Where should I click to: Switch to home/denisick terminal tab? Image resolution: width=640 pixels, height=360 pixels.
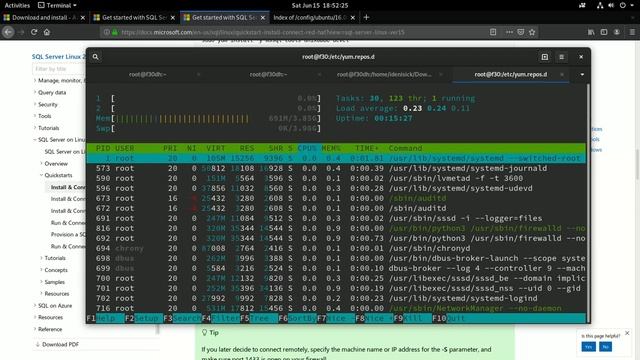384,74
